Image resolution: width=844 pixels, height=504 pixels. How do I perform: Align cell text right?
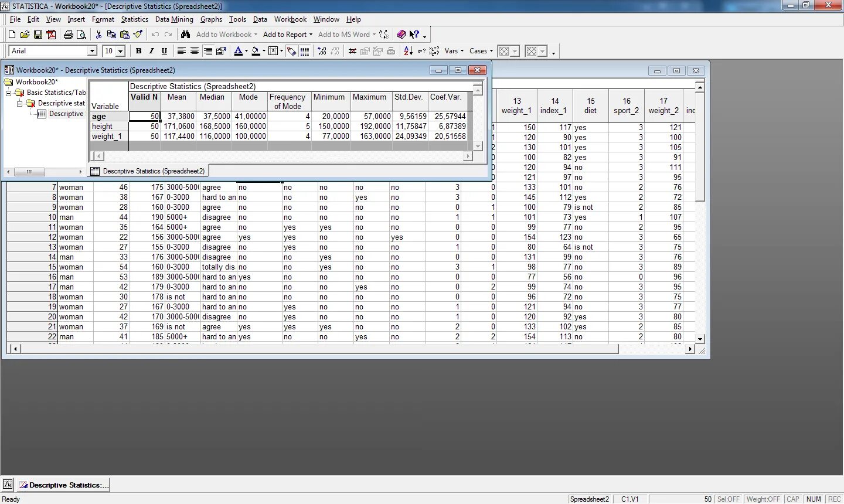click(x=207, y=51)
